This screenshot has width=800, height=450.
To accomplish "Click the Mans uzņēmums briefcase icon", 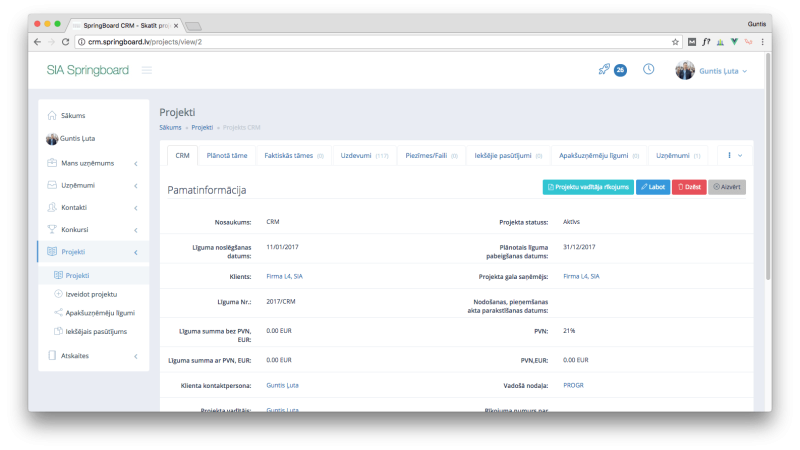I will coord(52,163).
